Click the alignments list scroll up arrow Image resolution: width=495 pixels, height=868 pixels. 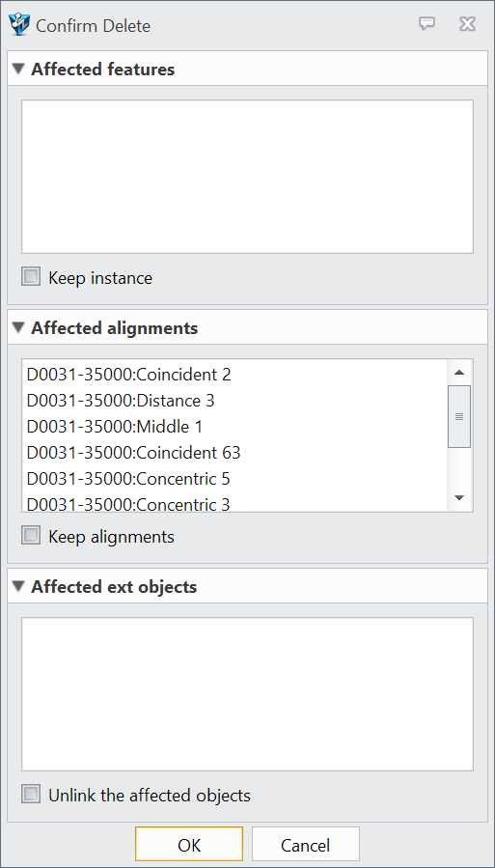459,373
